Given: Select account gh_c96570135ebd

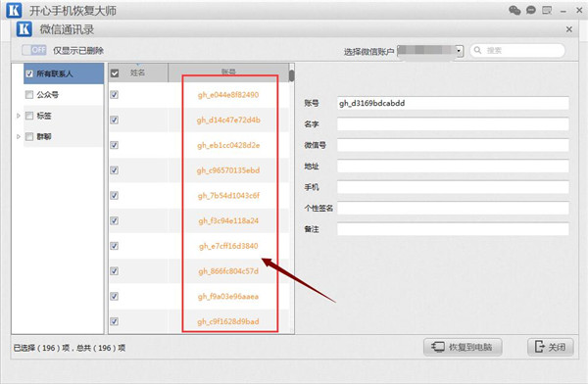Looking at the screenshot, I should (x=228, y=170).
